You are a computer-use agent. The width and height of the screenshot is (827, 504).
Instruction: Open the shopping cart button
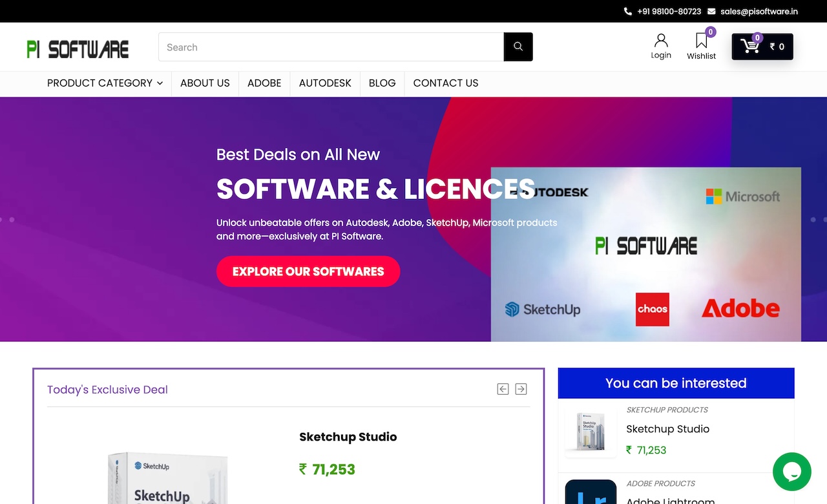pos(762,47)
